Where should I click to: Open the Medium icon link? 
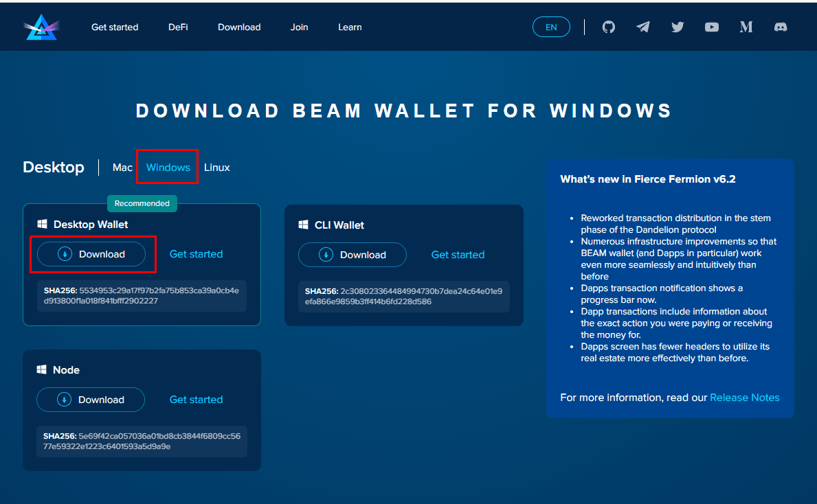pyautogui.click(x=746, y=27)
